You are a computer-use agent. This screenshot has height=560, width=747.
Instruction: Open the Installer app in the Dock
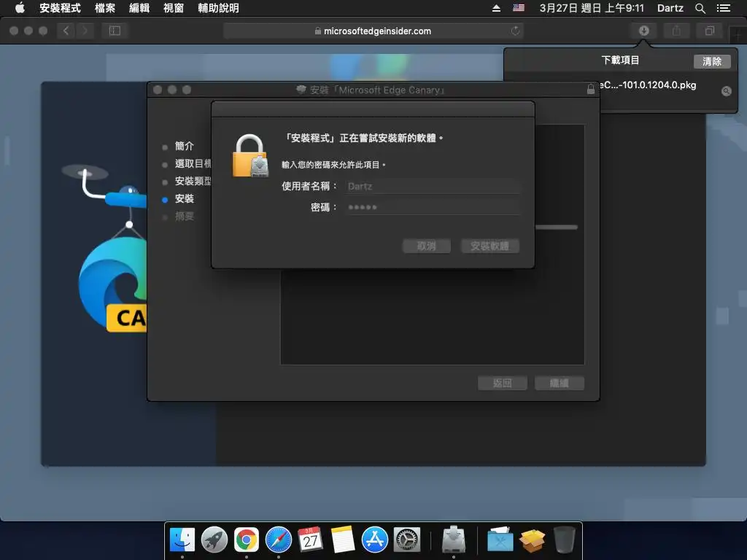coord(454,539)
